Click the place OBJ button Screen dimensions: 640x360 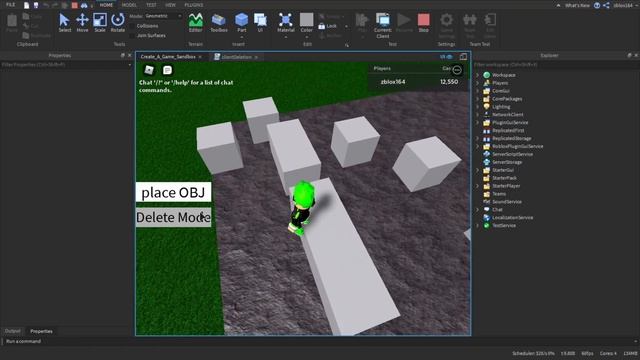point(173,192)
